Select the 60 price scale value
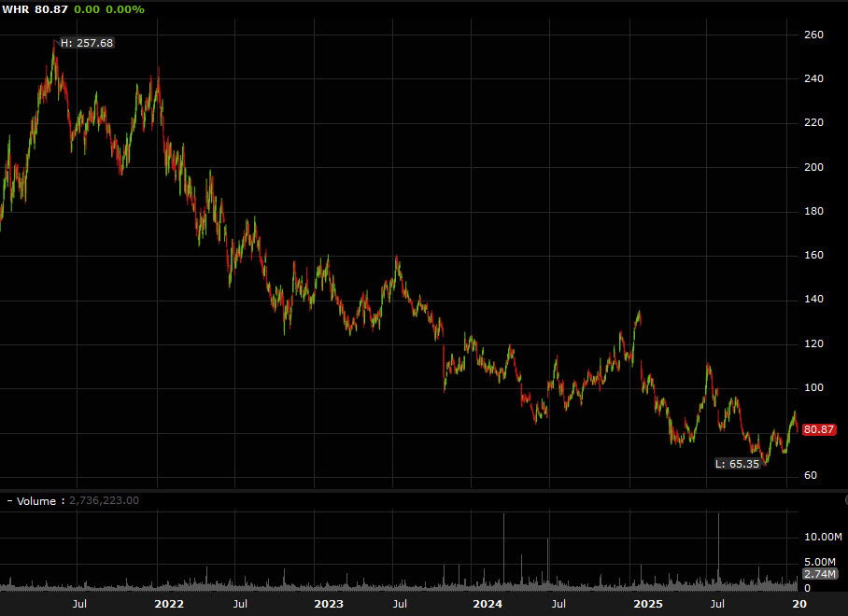This screenshot has height=616, width=848. click(x=809, y=475)
